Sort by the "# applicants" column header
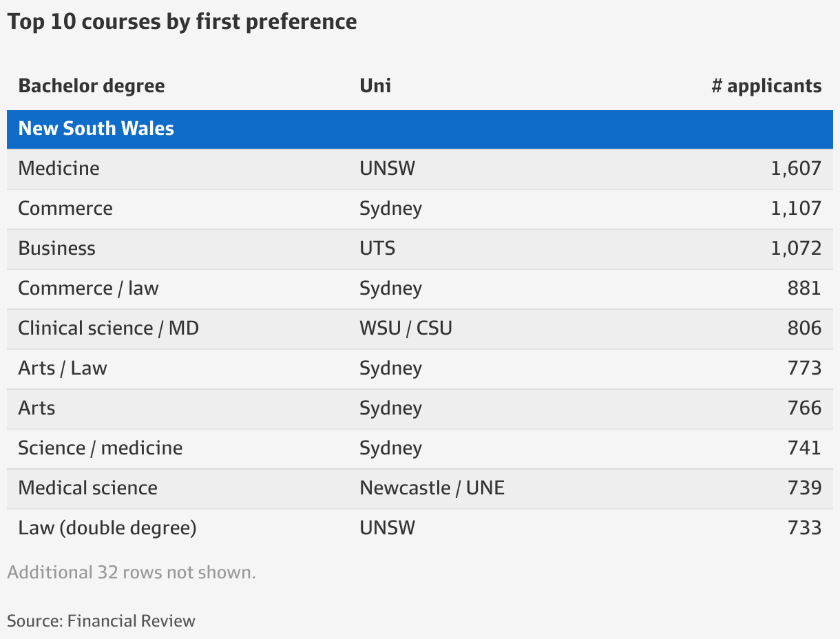The width and height of the screenshot is (840, 639). click(x=766, y=85)
